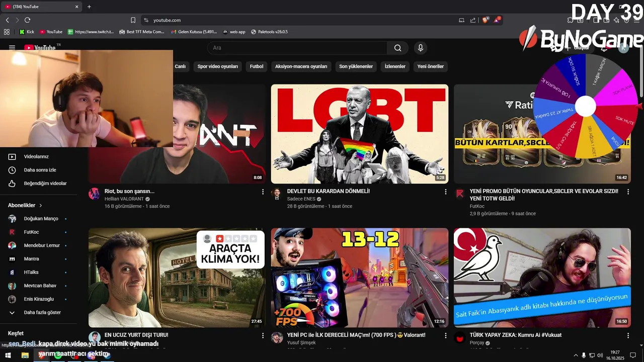Select the Futbol filter chip
The image size is (644, 362).
click(257, 66)
